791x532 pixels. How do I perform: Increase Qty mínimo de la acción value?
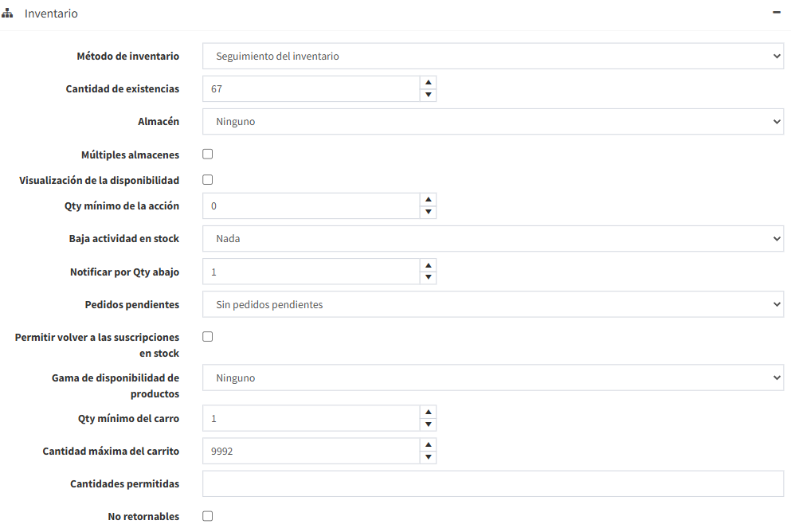coord(429,199)
